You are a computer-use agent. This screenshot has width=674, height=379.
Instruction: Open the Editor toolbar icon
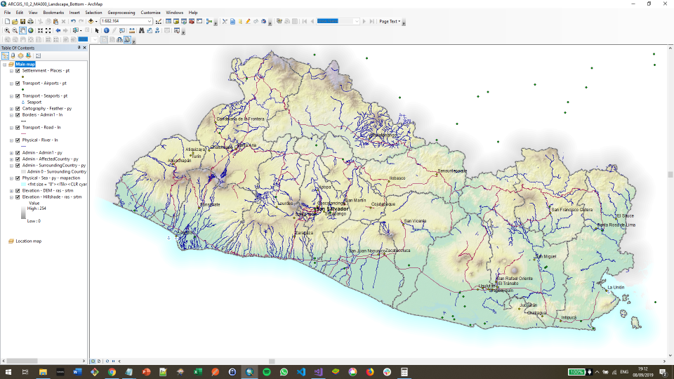pyautogui.click(x=159, y=21)
